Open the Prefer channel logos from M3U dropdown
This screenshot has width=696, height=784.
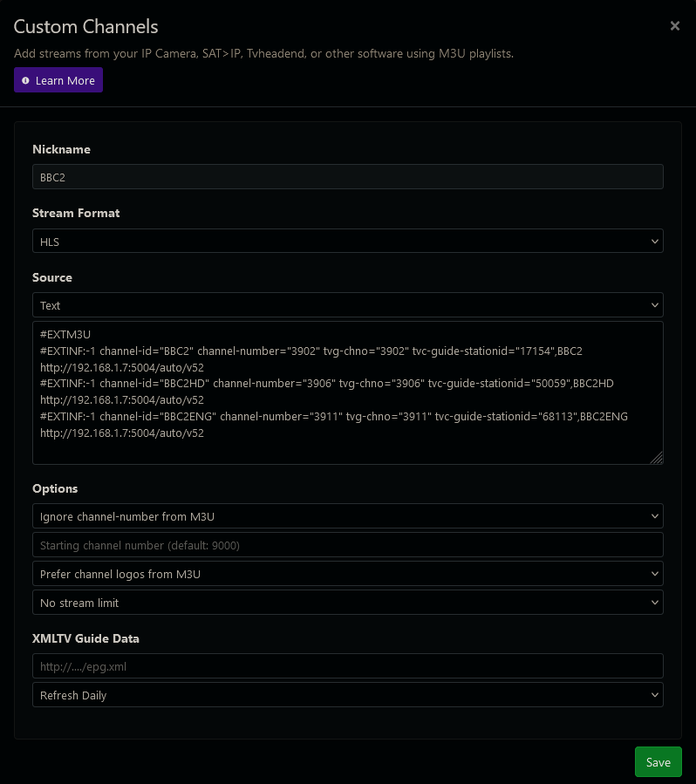coord(349,573)
